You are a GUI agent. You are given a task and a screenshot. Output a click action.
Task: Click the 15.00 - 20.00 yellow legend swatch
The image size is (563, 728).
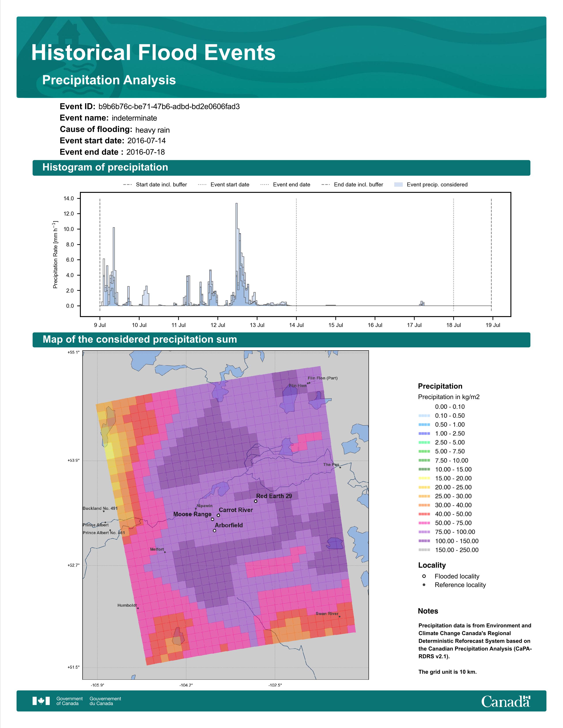[x=424, y=478]
